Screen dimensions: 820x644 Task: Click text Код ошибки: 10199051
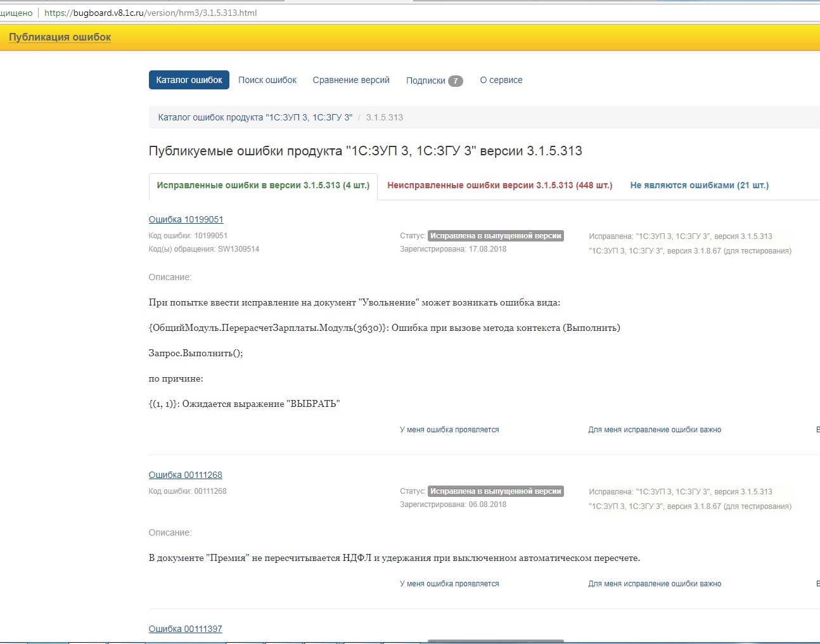pos(188,236)
